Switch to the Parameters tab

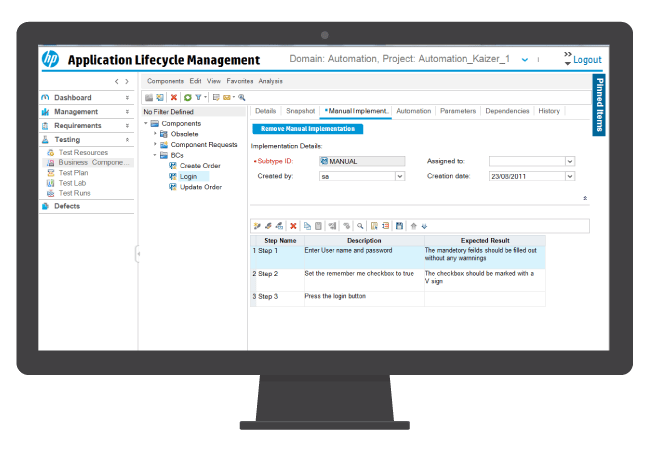[458, 111]
